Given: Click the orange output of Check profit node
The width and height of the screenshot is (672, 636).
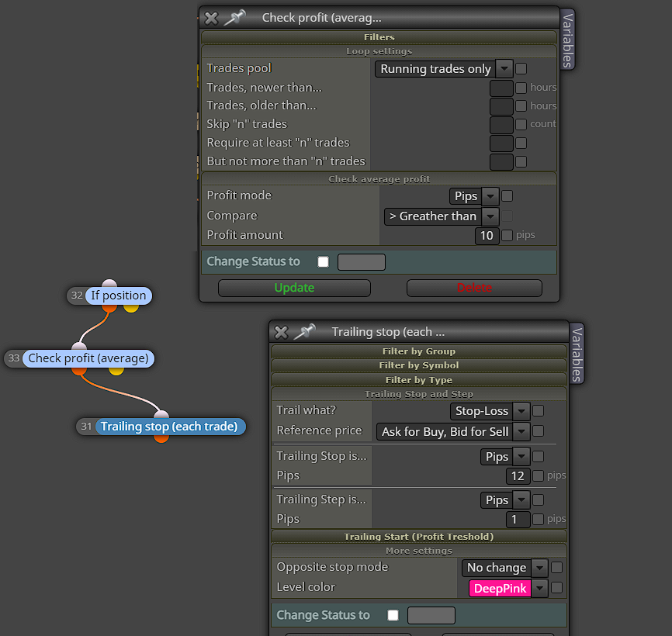Looking at the screenshot, I should (x=79, y=370).
